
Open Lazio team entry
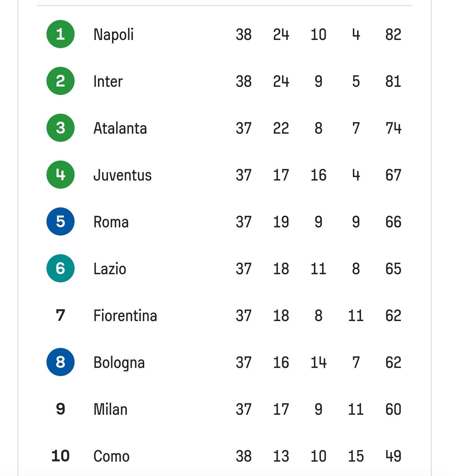click(x=110, y=269)
